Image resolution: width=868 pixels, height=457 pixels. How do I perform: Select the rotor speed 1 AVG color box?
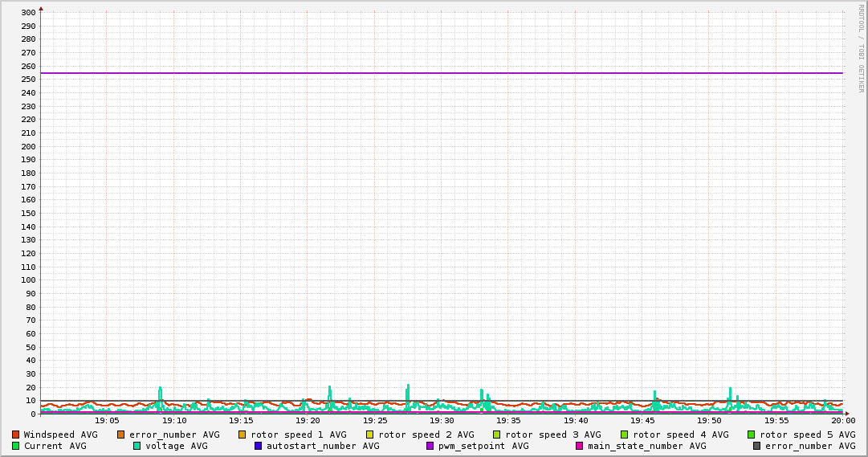(242, 435)
